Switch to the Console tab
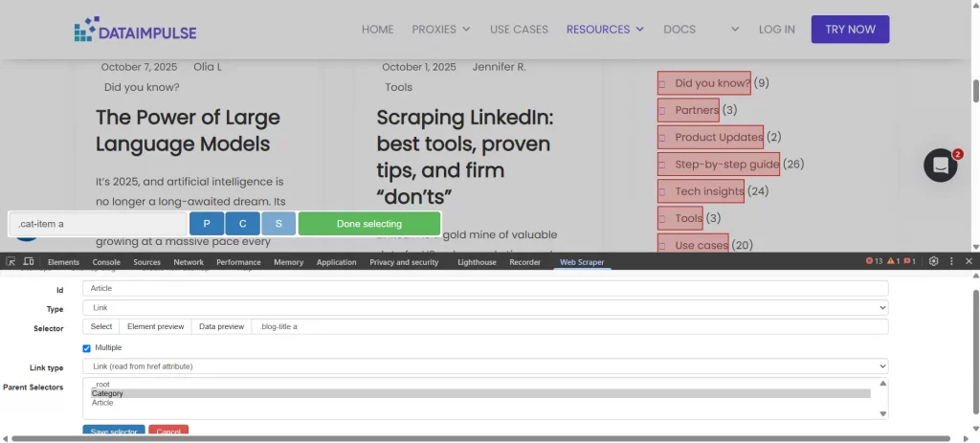Viewport: 980px width, 443px height. 106,262
